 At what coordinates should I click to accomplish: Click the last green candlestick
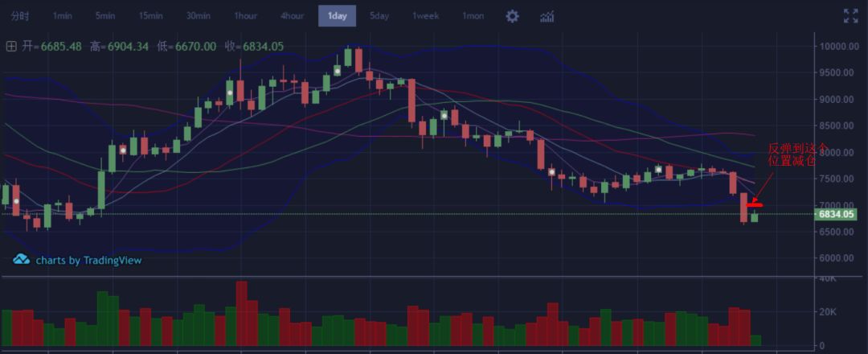(x=755, y=217)
